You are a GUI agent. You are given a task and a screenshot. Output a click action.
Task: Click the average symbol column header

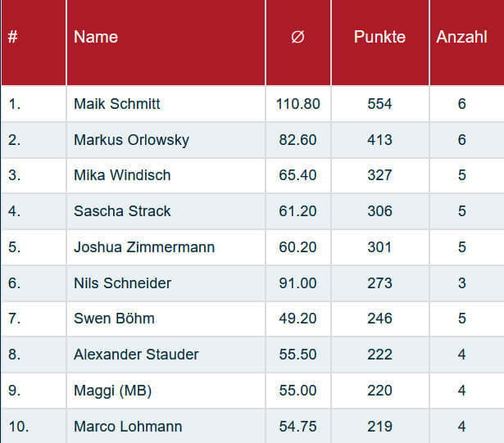[x=297, y=37]
